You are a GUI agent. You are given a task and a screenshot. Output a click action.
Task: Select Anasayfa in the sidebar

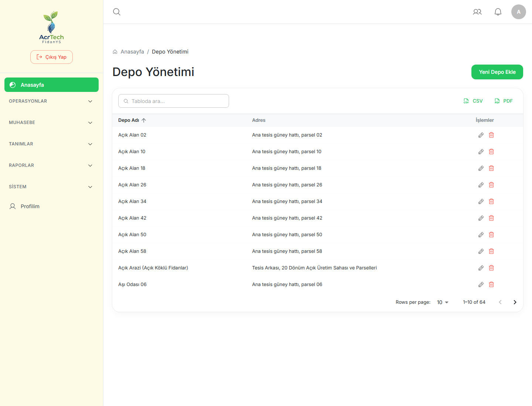[51, 85]
